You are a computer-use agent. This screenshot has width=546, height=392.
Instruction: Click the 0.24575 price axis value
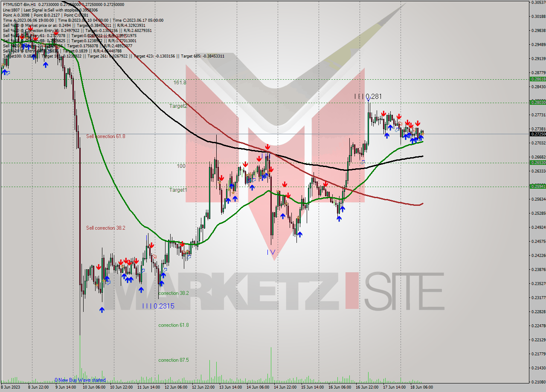pyautogui.click(x=538, y=242)
